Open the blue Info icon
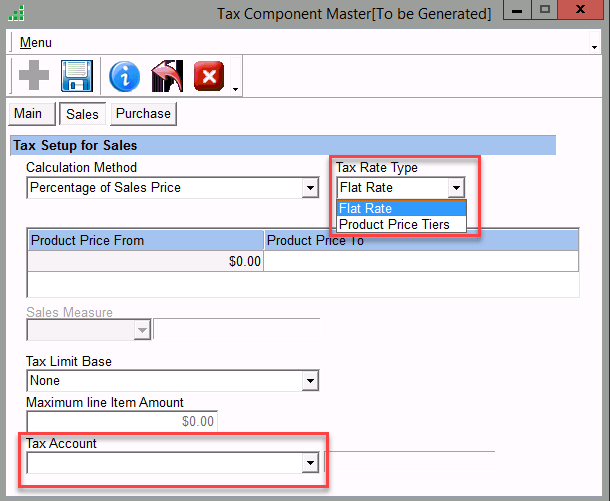610x501 pixels. [124, 76]
